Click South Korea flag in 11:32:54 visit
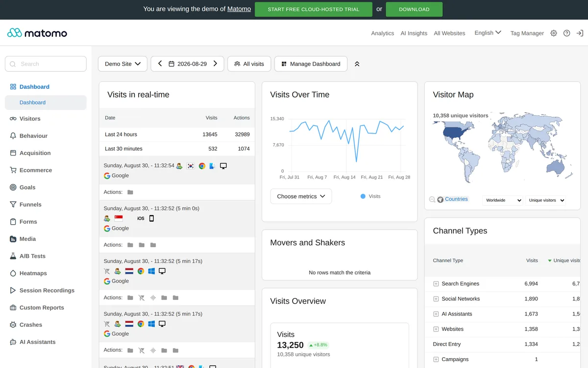Screen dimensions: 588x368 [191, 166]
